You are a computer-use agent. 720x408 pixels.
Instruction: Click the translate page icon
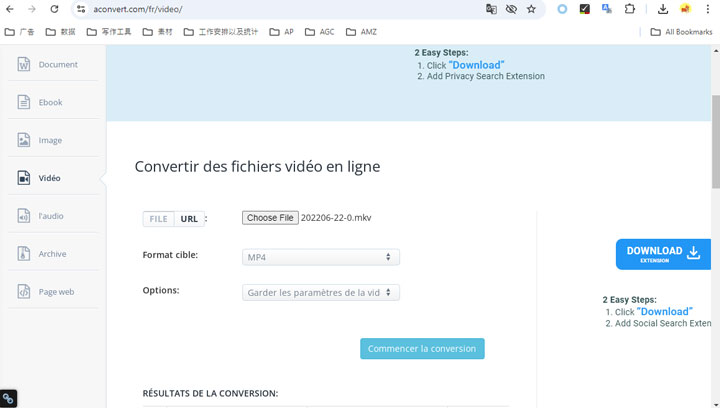point(491,9)
